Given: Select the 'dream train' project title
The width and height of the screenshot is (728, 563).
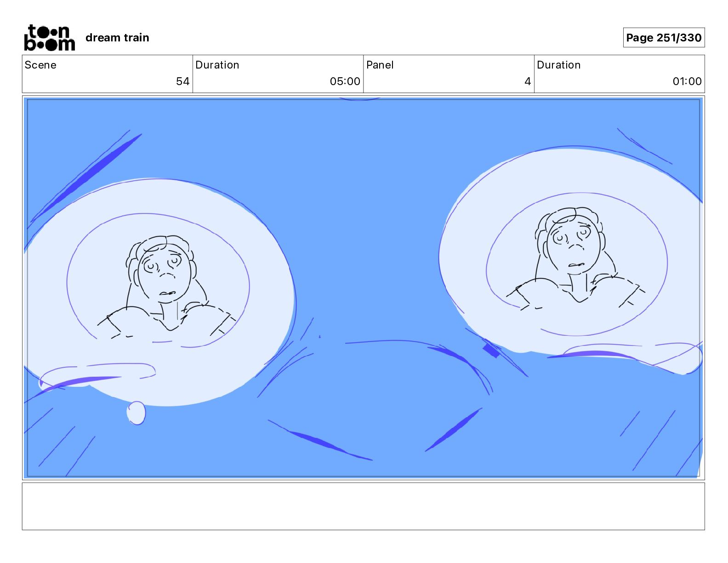Looking at the screenshot, I should pos(117,38).
